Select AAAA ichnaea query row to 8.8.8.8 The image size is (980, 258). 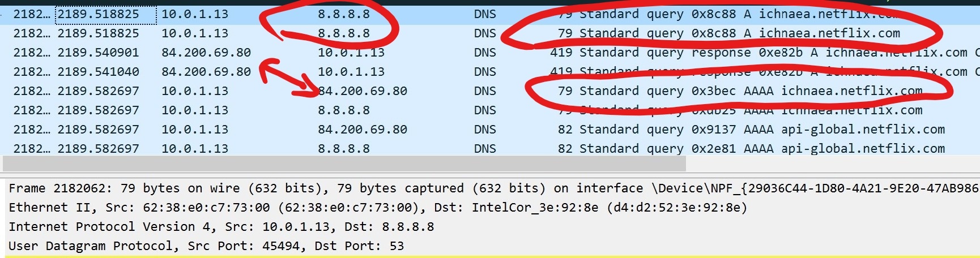[x=490, y=110]
